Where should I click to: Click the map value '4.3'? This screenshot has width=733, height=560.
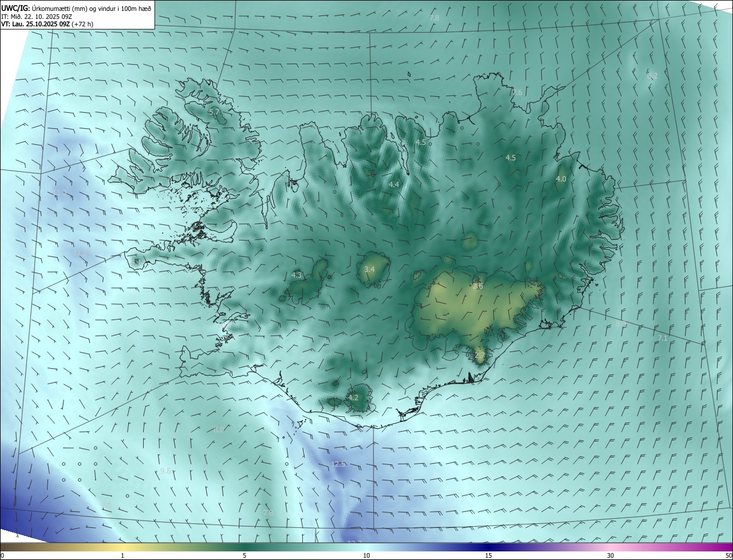click(x=297, y=275)
